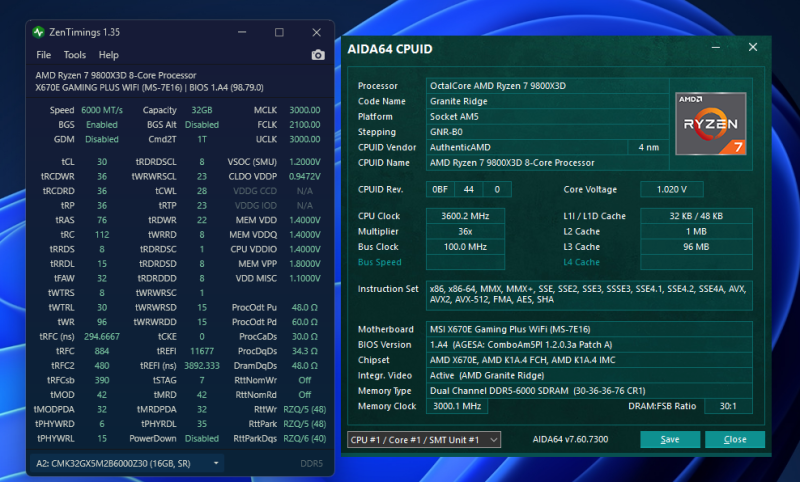Click the CPU Clock value 3600.2 MHz
Image resolution: width=800 pixels, height=482 pixels.
(465, 216)
